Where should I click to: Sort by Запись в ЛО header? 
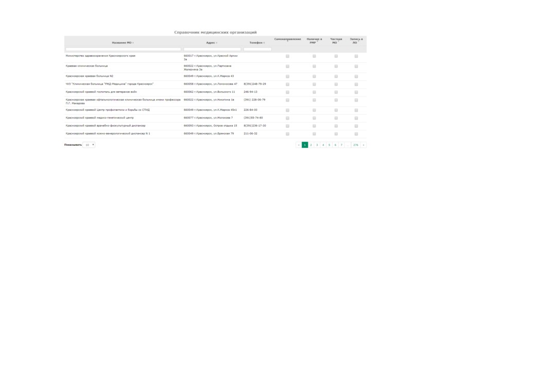click(356, 41)
